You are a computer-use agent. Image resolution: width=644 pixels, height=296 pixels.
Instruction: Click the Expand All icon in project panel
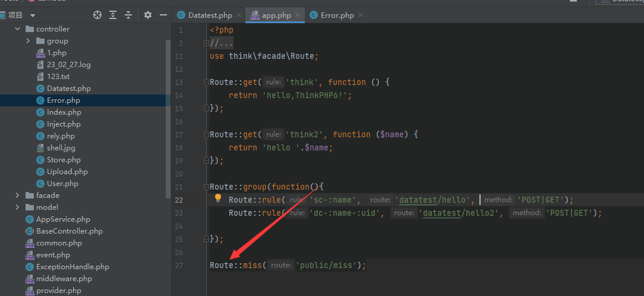click(113, 15)
